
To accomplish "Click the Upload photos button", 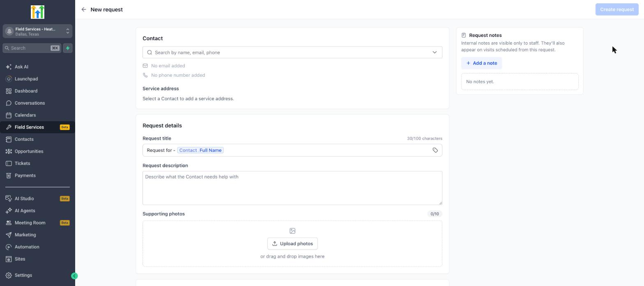I will [x=292, y=244].
